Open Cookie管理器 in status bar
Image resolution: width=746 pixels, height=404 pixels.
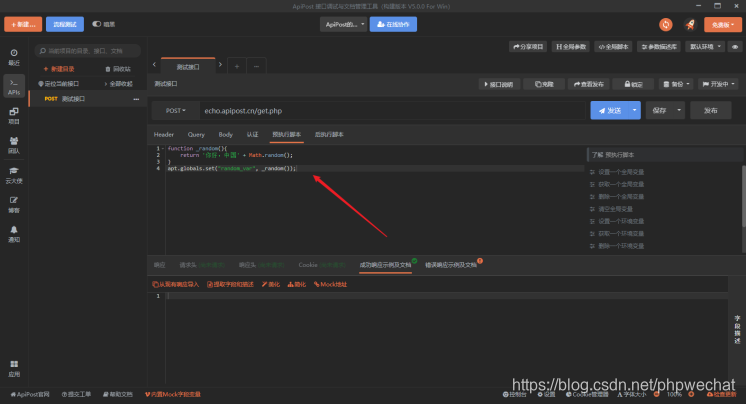(x=587, y=394)
